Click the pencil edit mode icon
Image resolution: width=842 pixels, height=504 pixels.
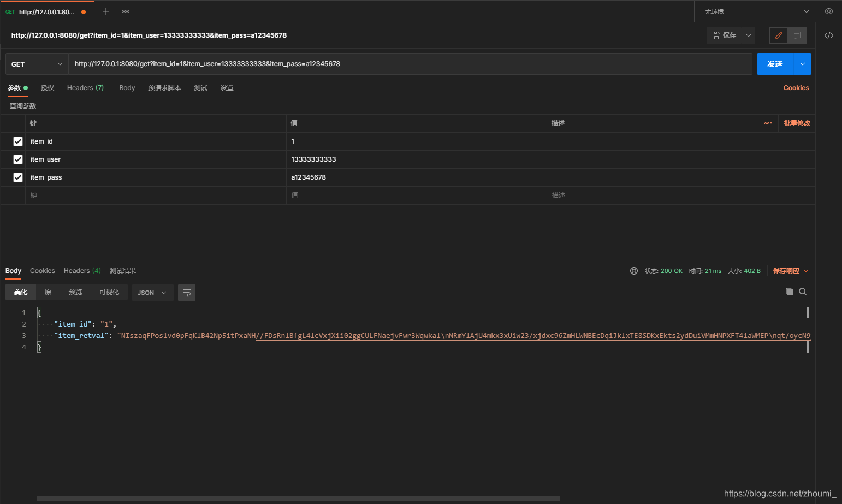click(x=779, y=35)
